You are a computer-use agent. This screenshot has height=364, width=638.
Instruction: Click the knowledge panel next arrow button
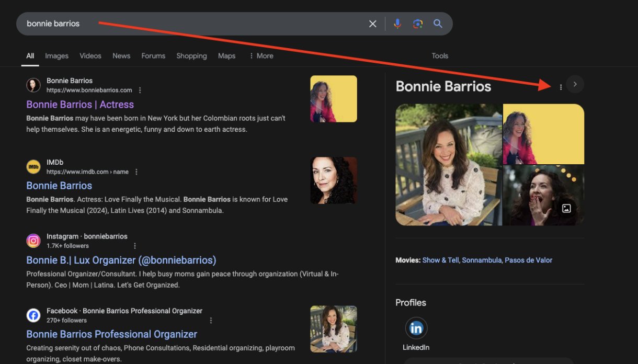pos(575,84)
